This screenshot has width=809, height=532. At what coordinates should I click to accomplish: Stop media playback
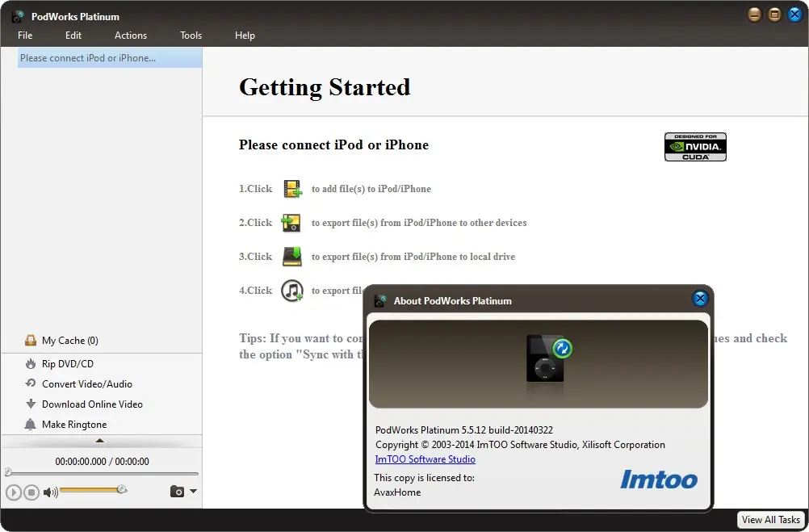[31, 492]
